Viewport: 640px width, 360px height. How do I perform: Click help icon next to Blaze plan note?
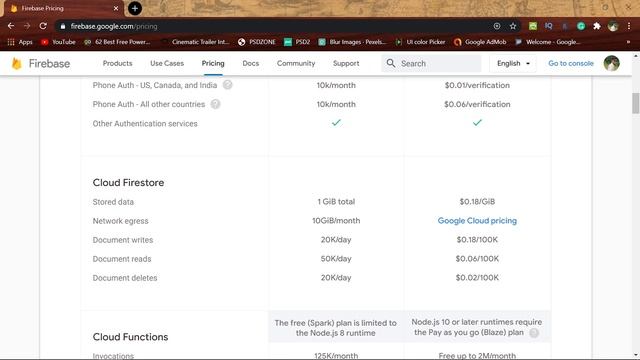pyautogui.click(x=534, y=333)
